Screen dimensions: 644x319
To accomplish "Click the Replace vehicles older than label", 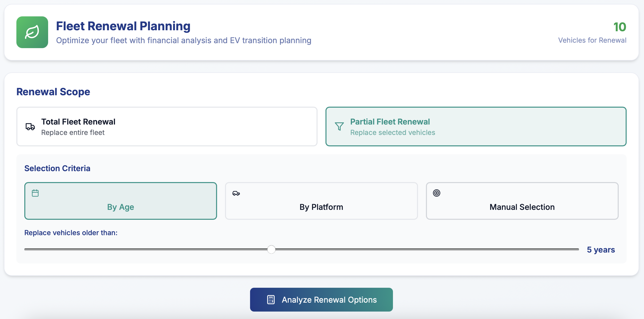I will tap(71, 232).
